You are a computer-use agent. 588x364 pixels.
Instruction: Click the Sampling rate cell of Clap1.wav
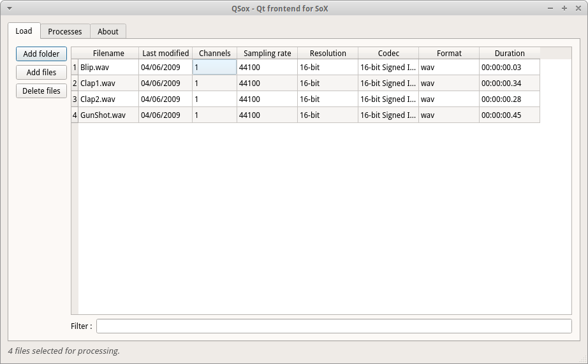[x=267, y=84]
